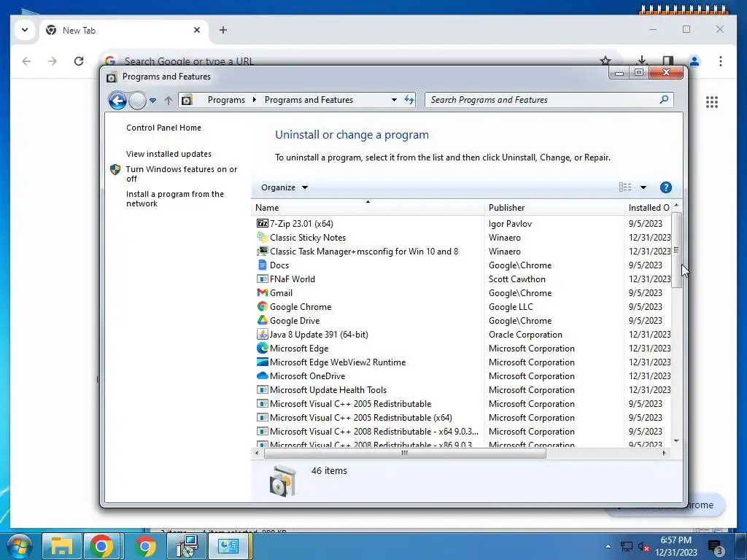This screenshot has height=560, width=747.
Task: Click the Microsoft OneDrive cloud icon
Action: coord(263,376)
